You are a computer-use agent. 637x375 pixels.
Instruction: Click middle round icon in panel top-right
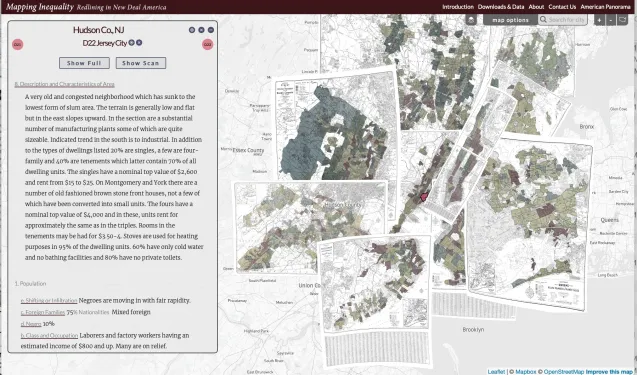pyautogui.click(x=201, y=30)
